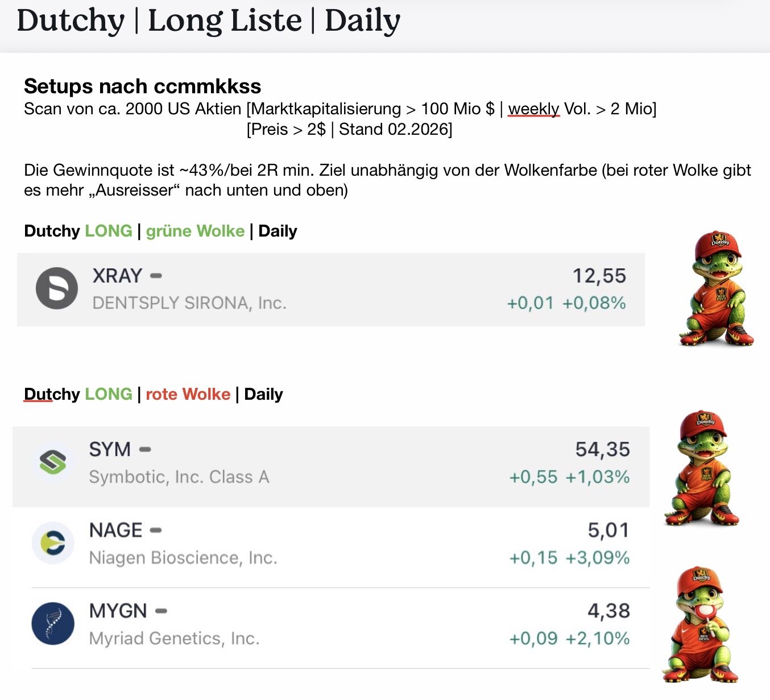
Task: Click the 'Setups nach ccmmkkss' heading
Action: tap(142, 86)
